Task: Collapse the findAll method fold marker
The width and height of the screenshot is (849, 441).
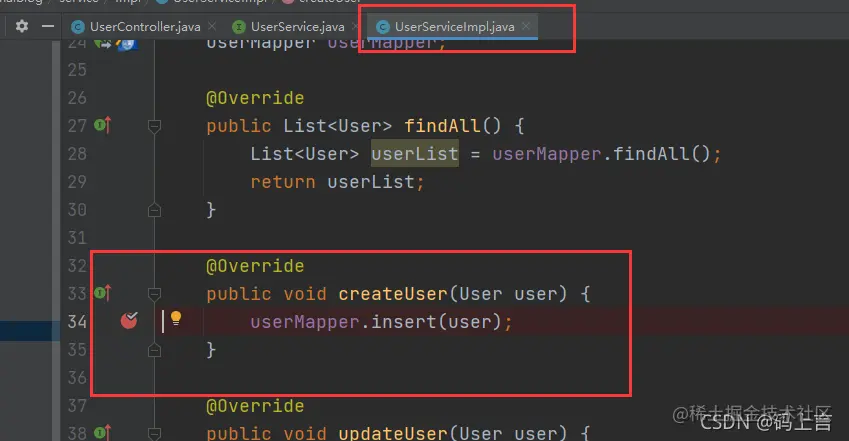Action: (154, 126)
